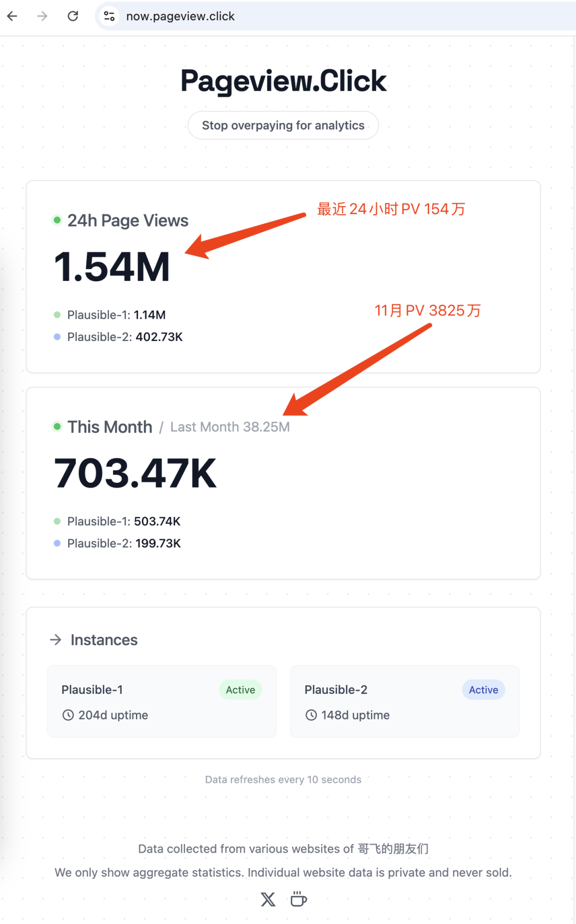Click the Instances heading
Image resolution: width=576 pixels, height=924 pixels.
104,639
